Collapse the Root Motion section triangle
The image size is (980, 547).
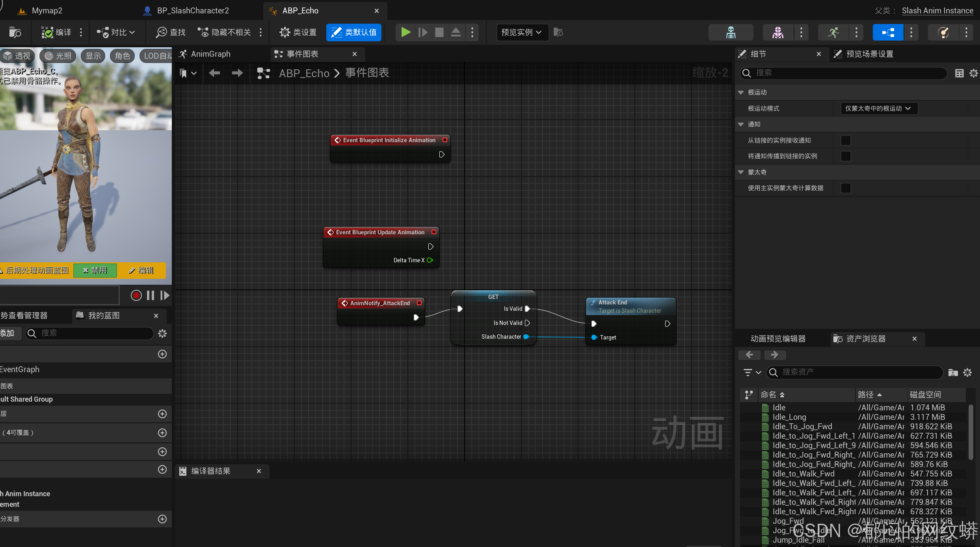pos(741,93)
